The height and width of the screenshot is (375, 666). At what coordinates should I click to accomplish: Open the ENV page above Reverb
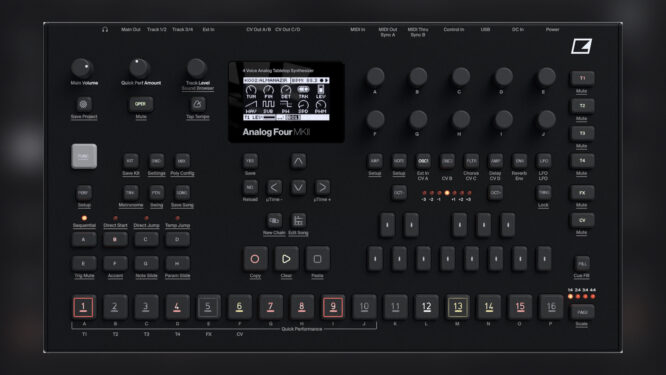pyautogui.click(x=519, y=161)
